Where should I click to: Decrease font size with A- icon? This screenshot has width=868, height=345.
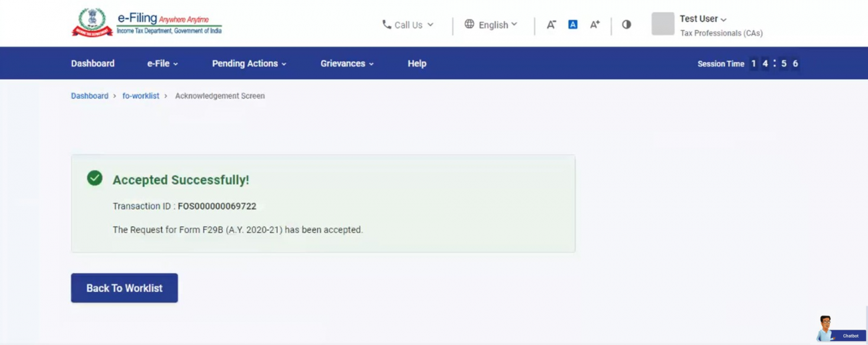[x=551, y=25]
